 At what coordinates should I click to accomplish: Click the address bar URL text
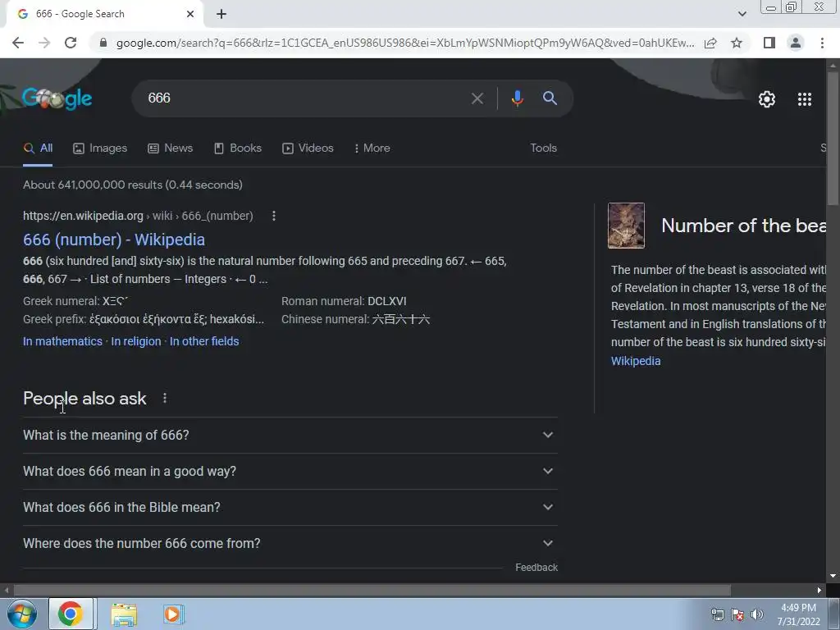pyautogui.click(x=405, y=43)
